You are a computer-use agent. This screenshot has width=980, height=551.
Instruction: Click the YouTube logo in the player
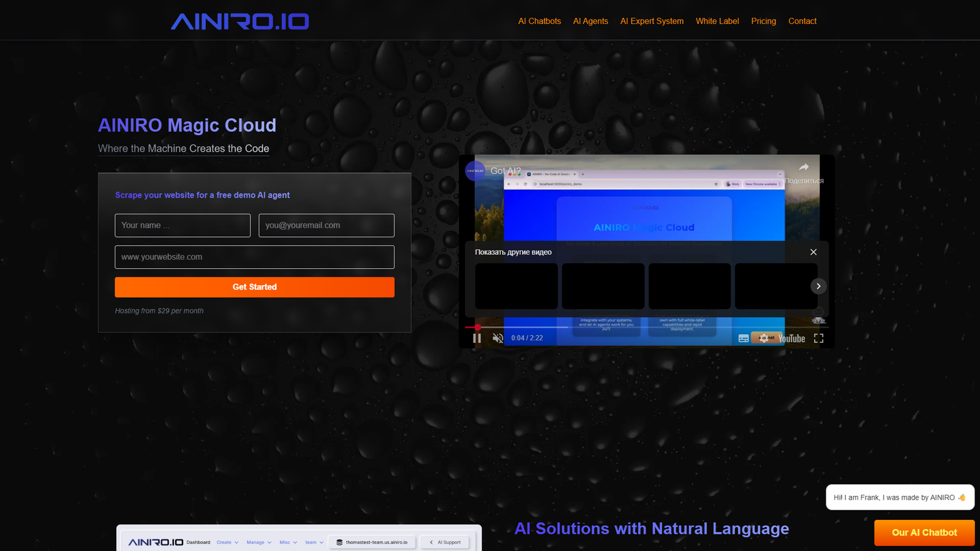(x=791, y=339)
